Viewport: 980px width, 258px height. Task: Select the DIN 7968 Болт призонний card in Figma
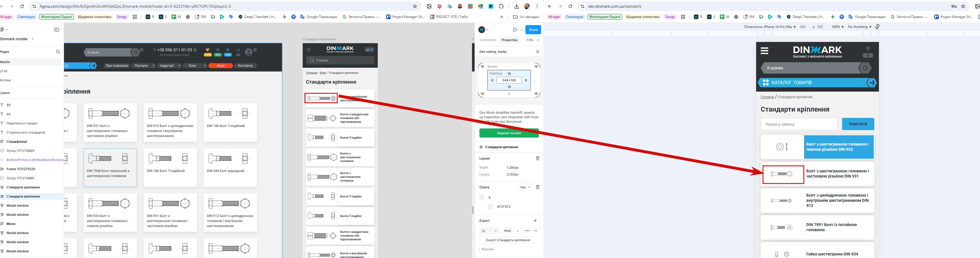[x=110, y=168]
